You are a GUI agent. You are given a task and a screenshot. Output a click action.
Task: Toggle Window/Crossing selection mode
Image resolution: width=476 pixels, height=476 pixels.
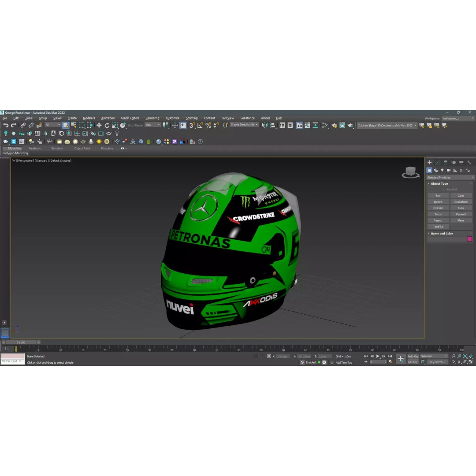[89, 125]
